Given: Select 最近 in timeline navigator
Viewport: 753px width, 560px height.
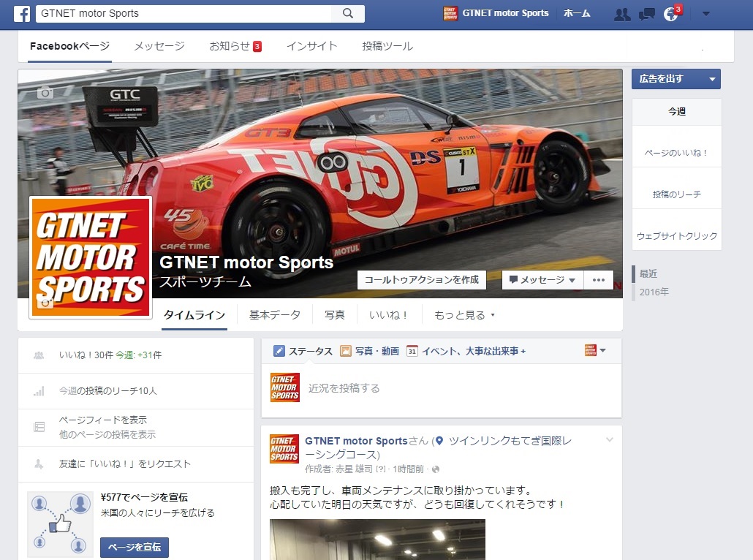Looking at the screenshot, I should (648, 273).
